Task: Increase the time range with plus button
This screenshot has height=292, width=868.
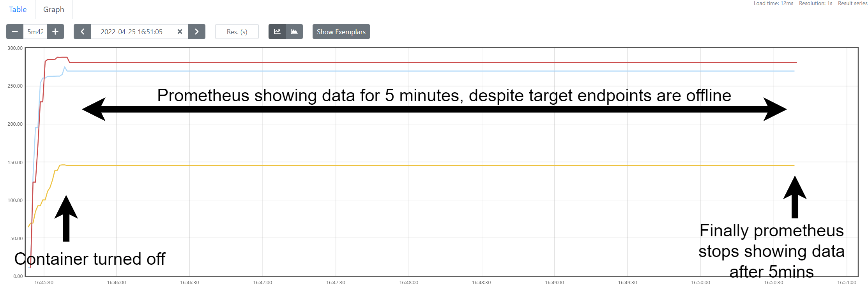Action: pos(55,32)
